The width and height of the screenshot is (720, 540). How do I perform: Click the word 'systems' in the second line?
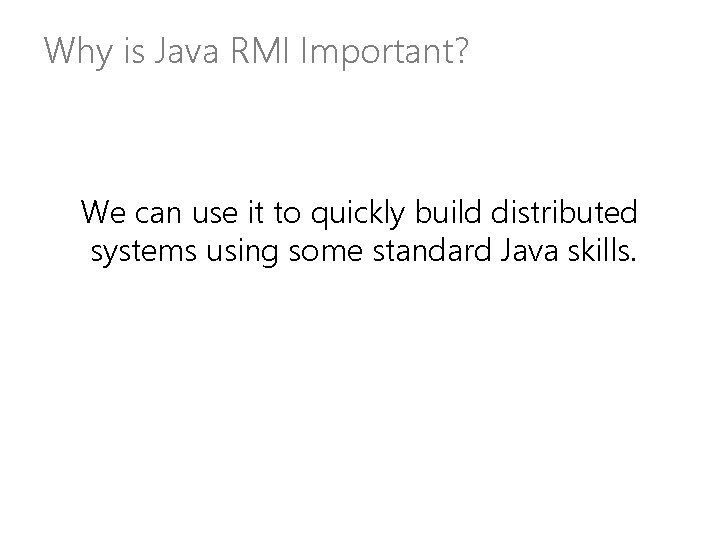point(144,253)
